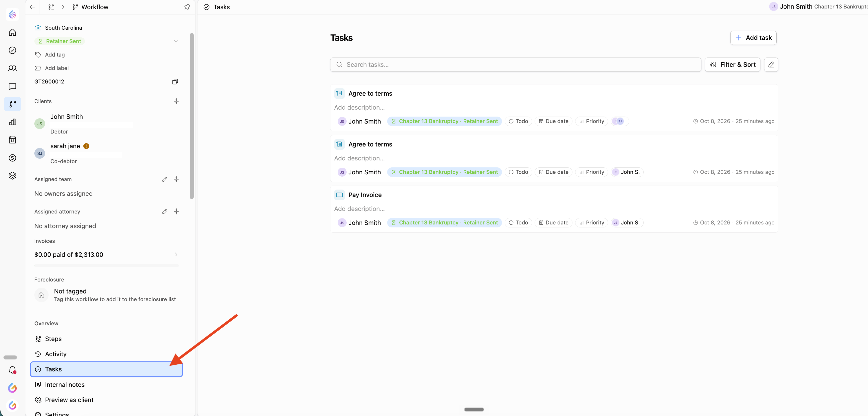Open the contacts people icon in sidebar
Image resolution: width=868 pixels, height=416 pixels.
(12, 69)
